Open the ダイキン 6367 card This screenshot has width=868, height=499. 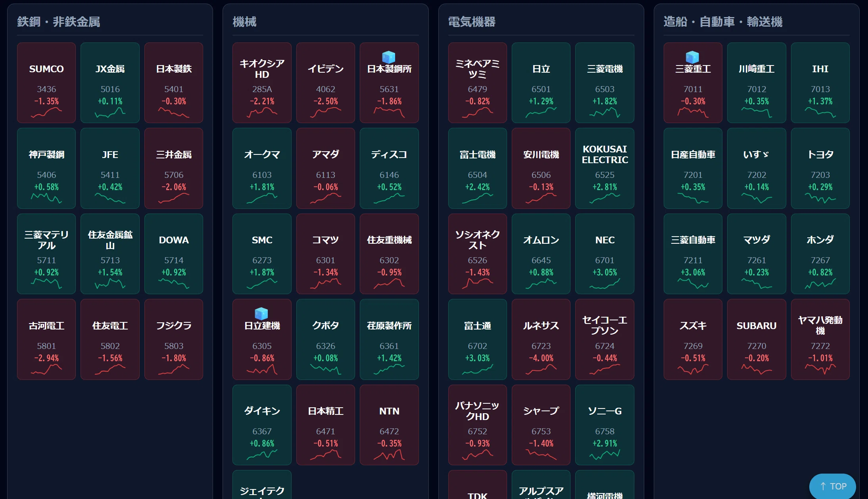click(x=262, y=425)
